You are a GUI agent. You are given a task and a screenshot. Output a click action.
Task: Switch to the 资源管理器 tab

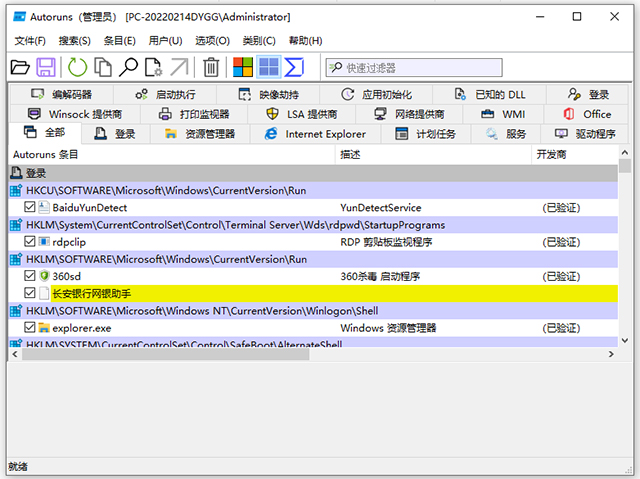200,134
